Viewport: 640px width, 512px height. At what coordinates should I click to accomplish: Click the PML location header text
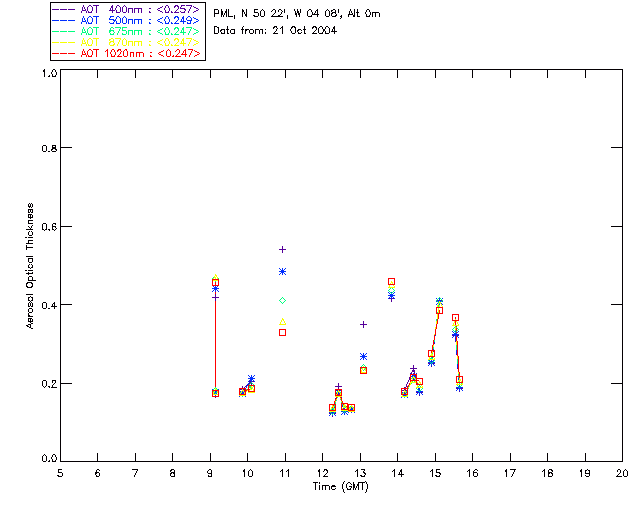[297, 14]
